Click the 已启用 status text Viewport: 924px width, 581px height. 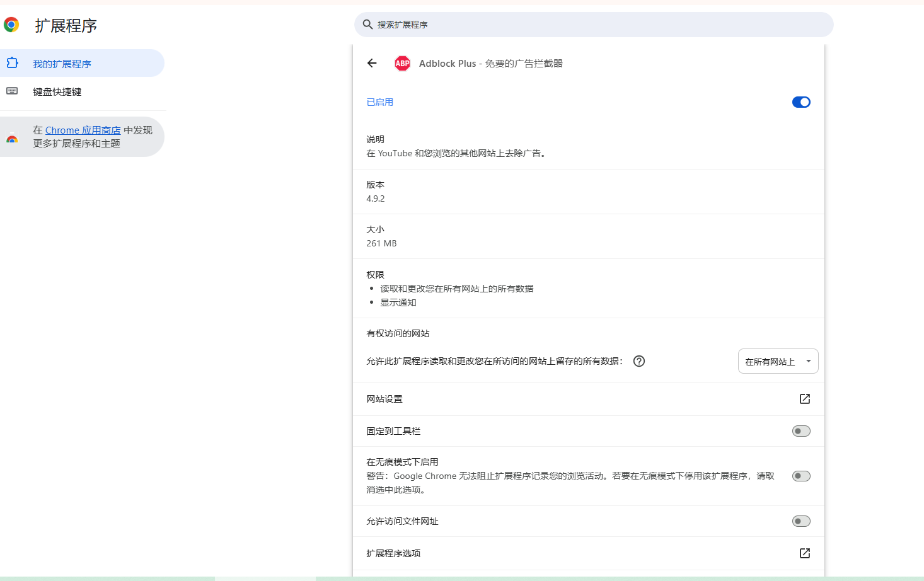coord(380,102)
